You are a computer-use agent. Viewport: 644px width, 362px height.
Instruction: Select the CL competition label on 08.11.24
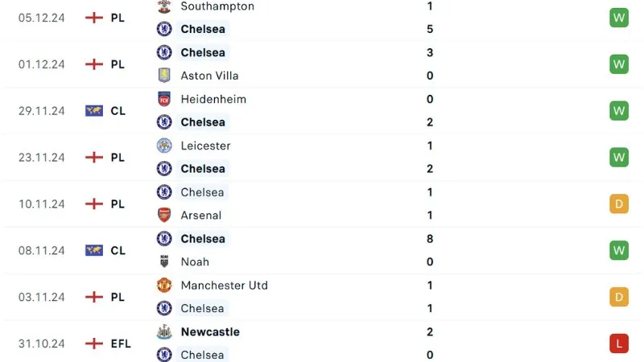118,250
